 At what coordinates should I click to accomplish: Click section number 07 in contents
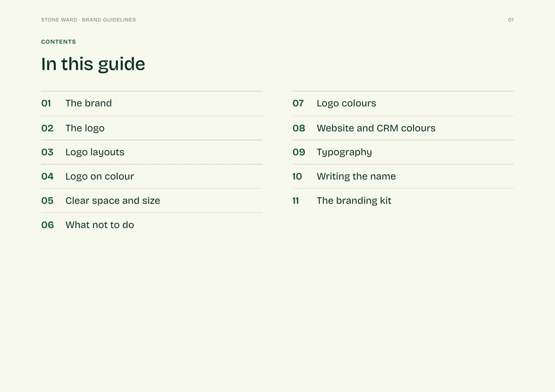pyautogui.click(x=298, y=103)
